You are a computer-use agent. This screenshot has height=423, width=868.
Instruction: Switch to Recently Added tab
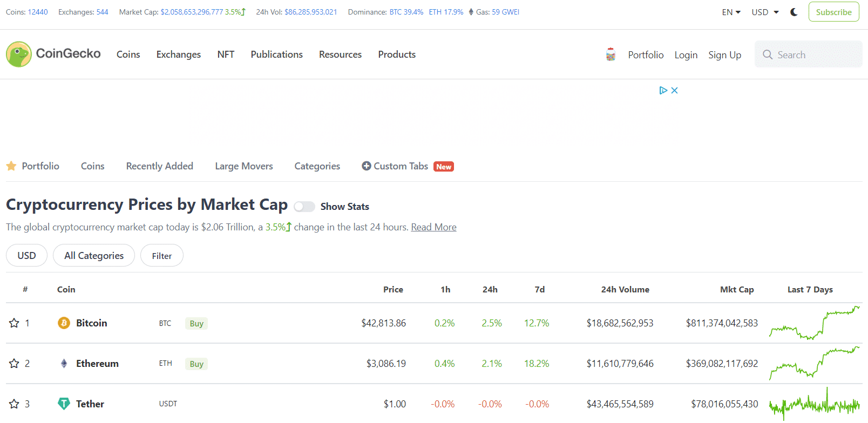pos(160,166)
